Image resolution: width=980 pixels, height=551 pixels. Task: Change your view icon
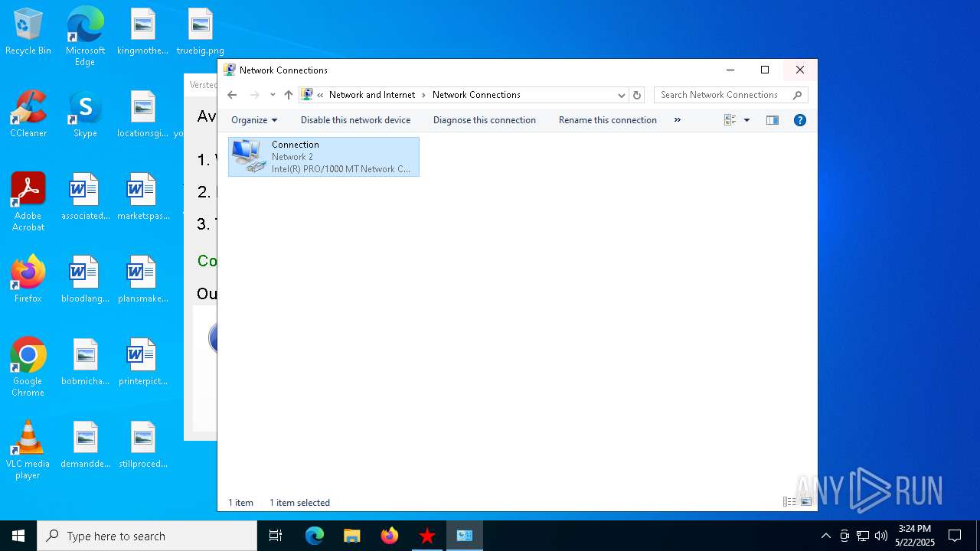coord(730,120)
